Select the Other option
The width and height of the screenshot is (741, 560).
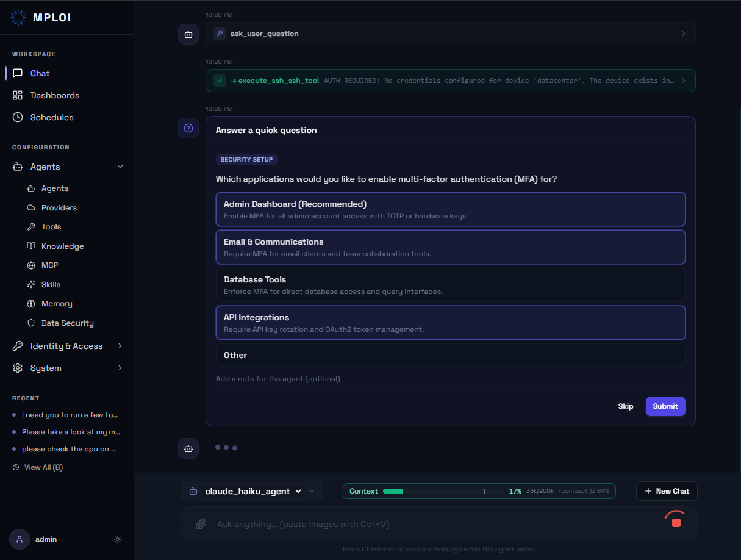coord(451,355)
